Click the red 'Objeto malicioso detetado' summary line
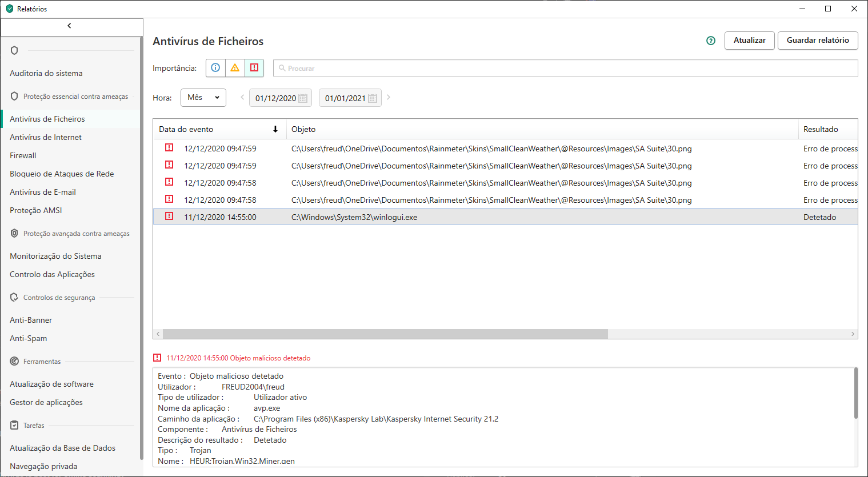This screenshot has height=477, width=868. 238,358
